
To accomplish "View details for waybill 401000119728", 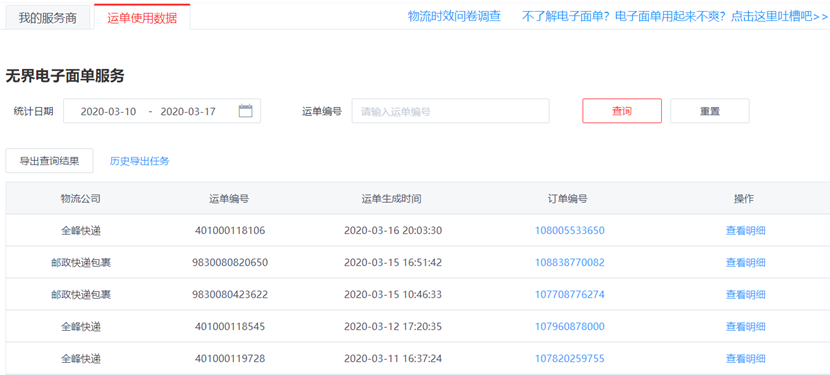I will pyautogui.click(x=745, y=359).
